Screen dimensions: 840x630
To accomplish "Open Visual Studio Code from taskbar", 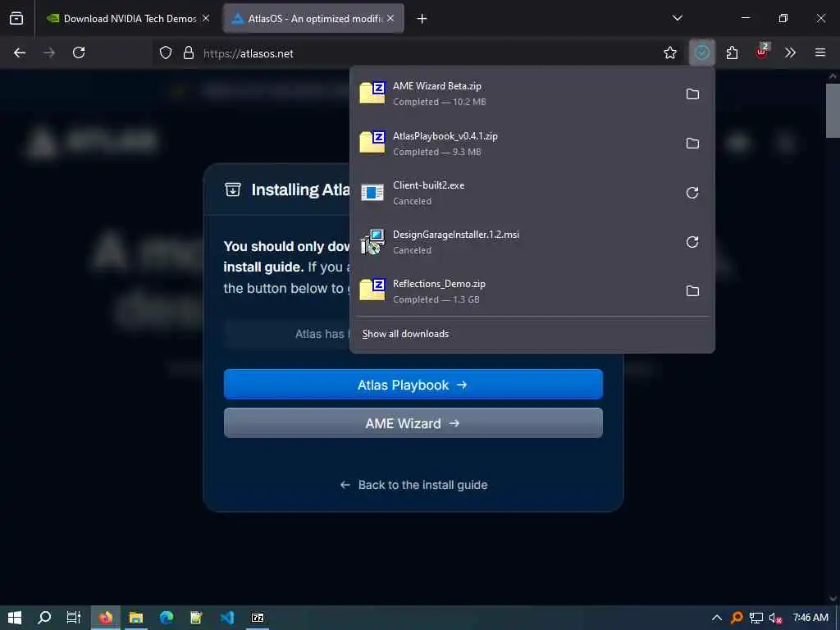I will pyautogui.click(x=227, y=618).
